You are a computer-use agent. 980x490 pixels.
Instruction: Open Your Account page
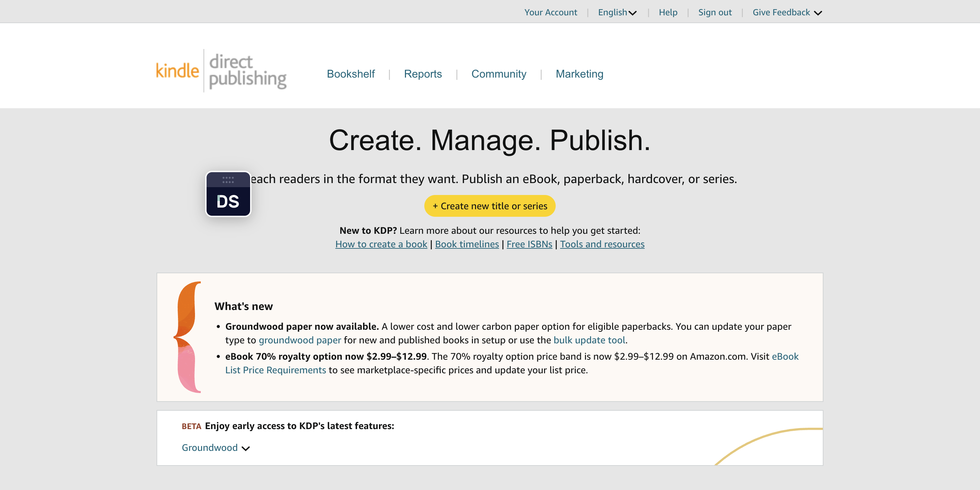(551, 12)
